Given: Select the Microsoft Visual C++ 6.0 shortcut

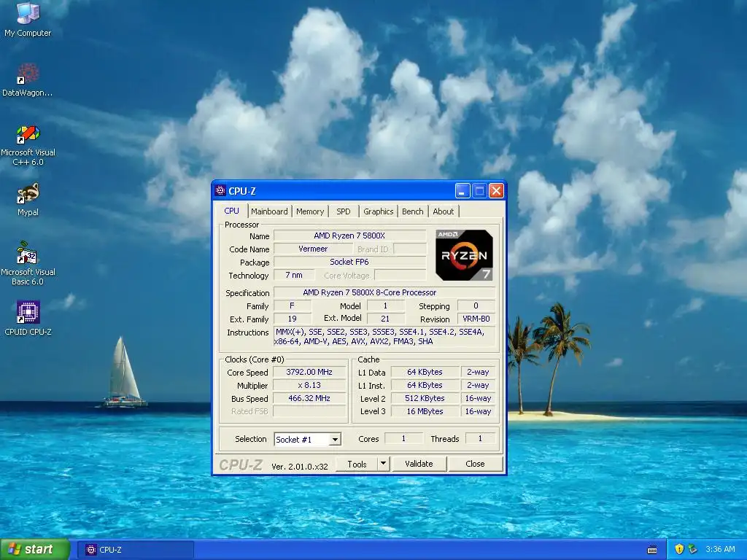Looking at the screenshot, I should click(x=28, y=145).
